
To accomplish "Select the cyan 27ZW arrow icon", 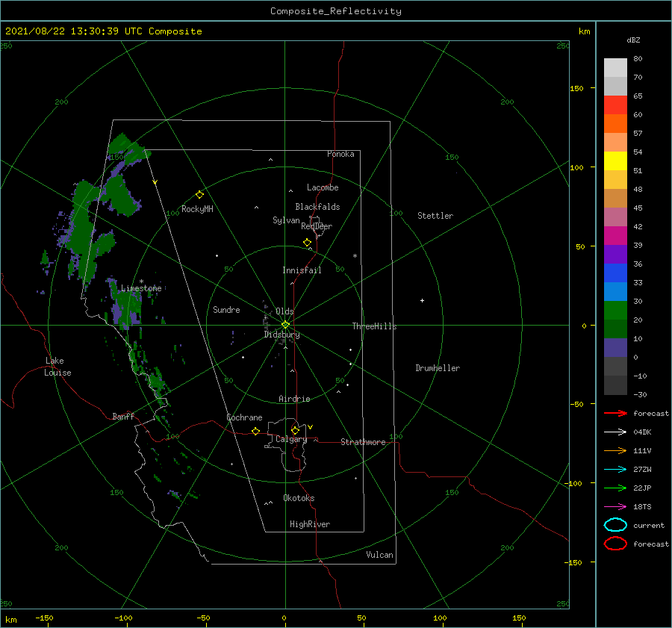I will click(615, 470).
